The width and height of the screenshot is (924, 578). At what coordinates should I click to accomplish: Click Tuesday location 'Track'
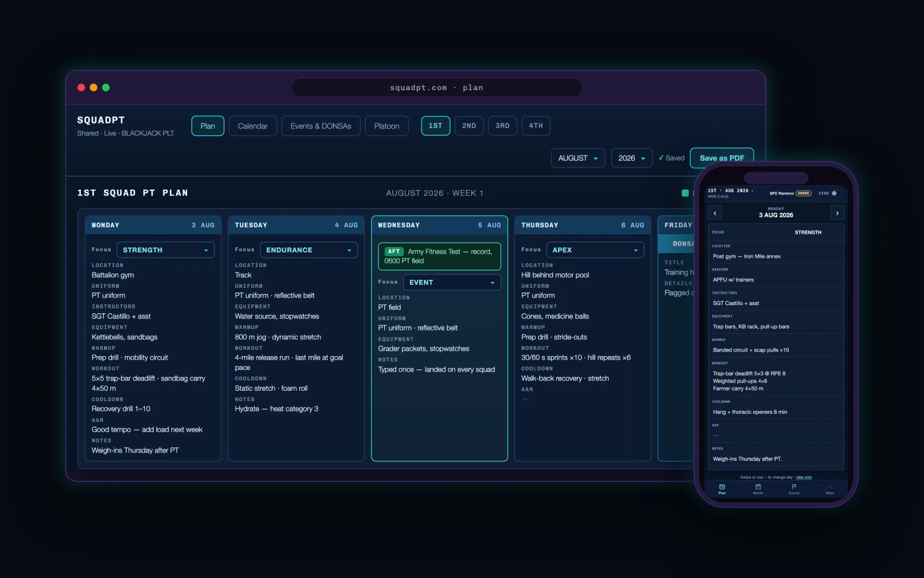click(243, 275)
